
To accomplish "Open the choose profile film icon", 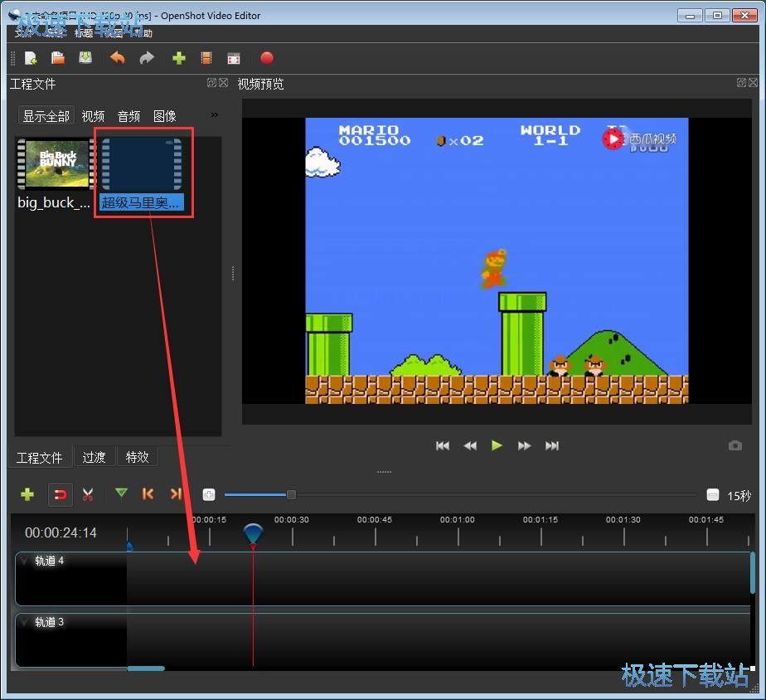I will (x=206, y=58).
